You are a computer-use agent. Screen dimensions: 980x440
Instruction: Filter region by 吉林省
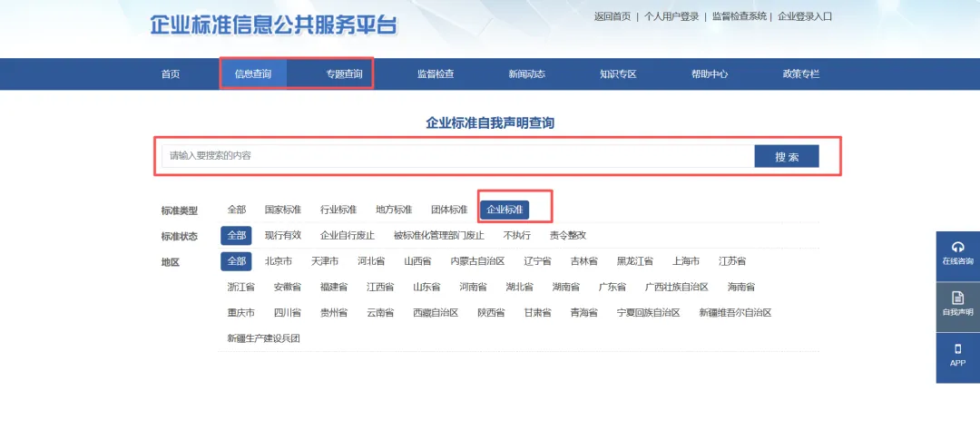583,261
